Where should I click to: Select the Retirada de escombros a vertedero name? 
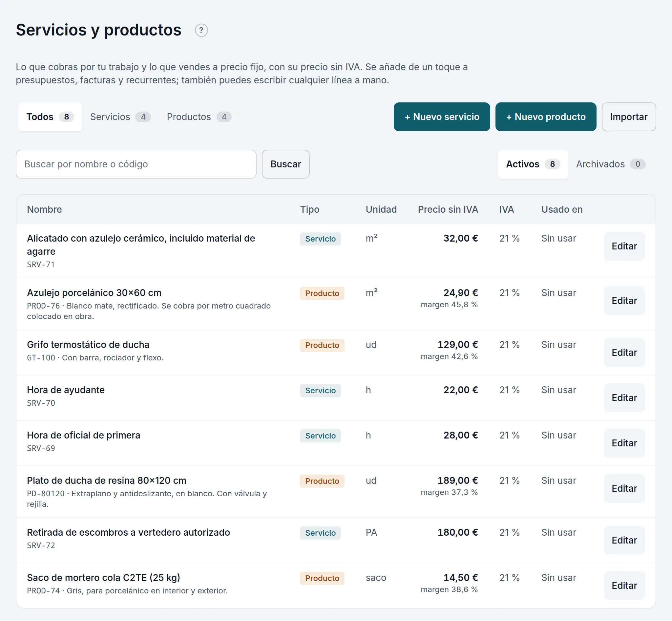pos(128,532)
